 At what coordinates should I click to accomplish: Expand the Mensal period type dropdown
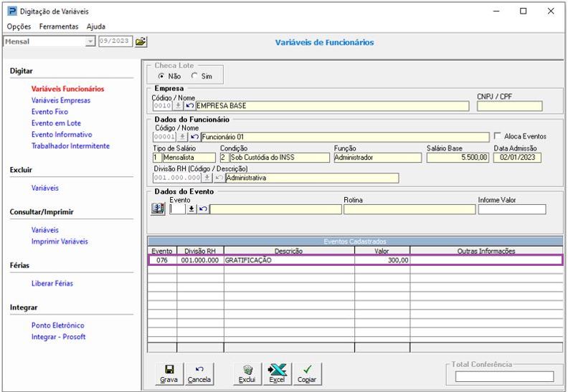click(x=90, y=42)
